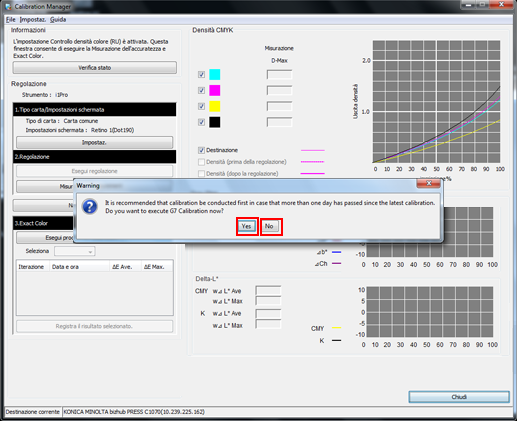Viewport: 517px width, 421px height.
Task: Click the yellow D-Max input field
Action: click(279, 106)
